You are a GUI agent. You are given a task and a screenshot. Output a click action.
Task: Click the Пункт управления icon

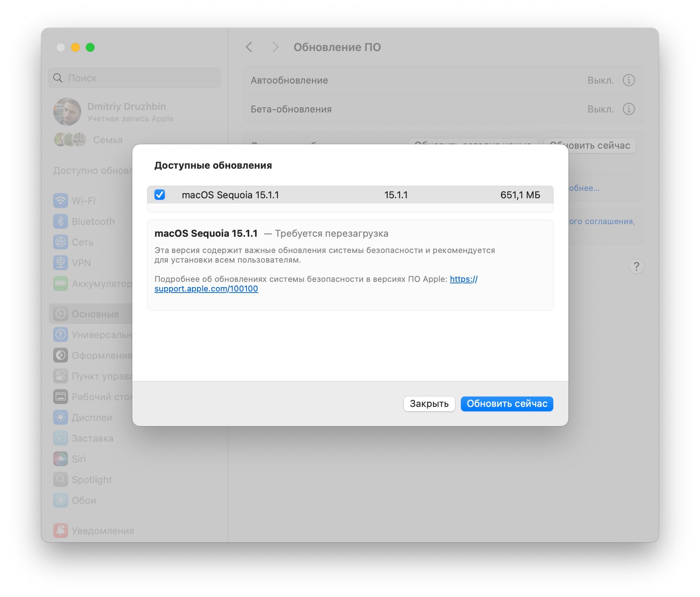[x=61, y=376]
